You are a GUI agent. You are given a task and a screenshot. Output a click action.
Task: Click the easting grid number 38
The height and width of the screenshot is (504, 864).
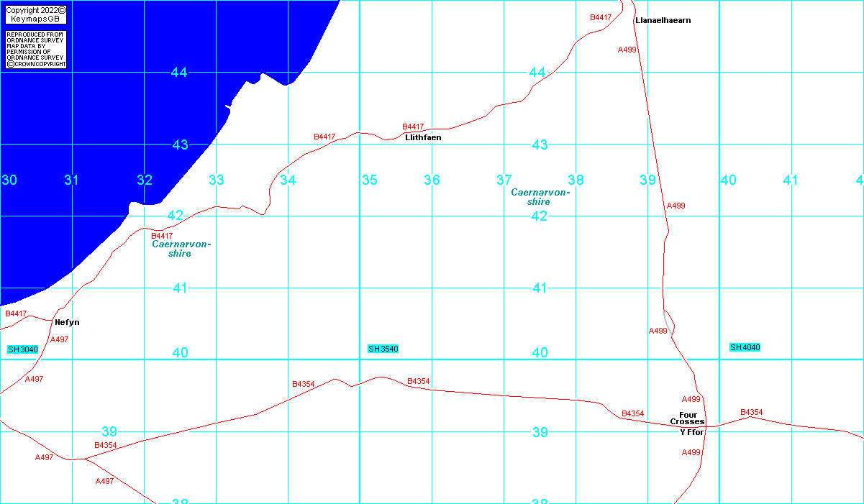pyautogui.click(x=576, y=180)
